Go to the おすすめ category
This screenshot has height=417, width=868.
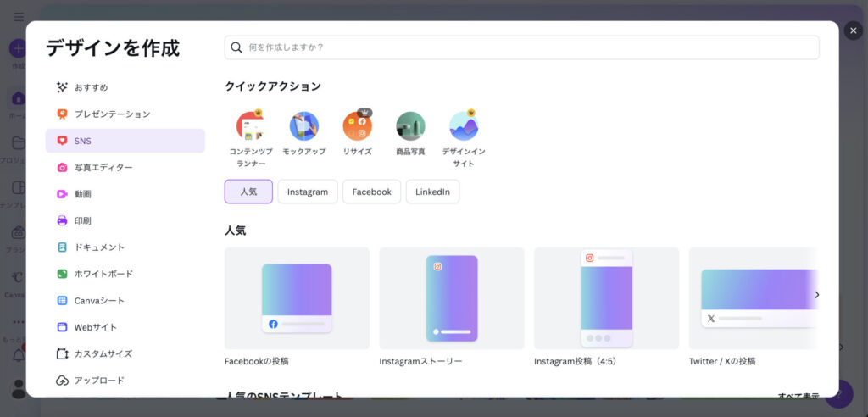tap(91, 87)
